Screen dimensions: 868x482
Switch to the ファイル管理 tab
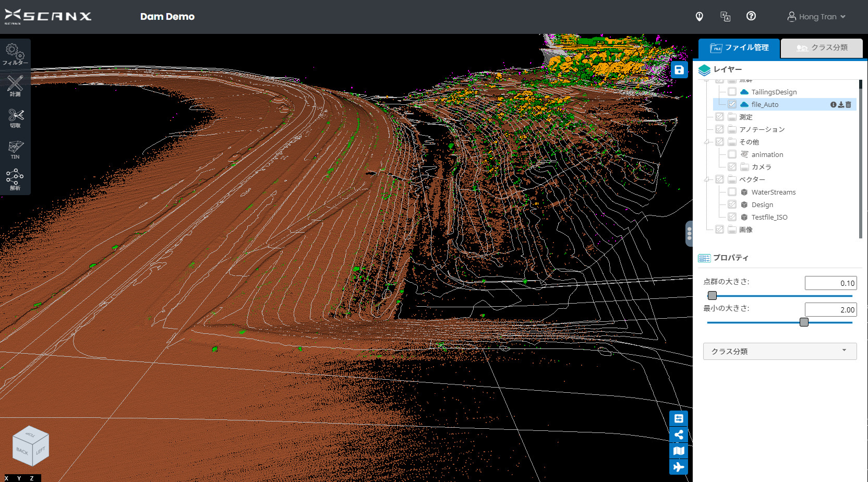(x=739, y=48)
